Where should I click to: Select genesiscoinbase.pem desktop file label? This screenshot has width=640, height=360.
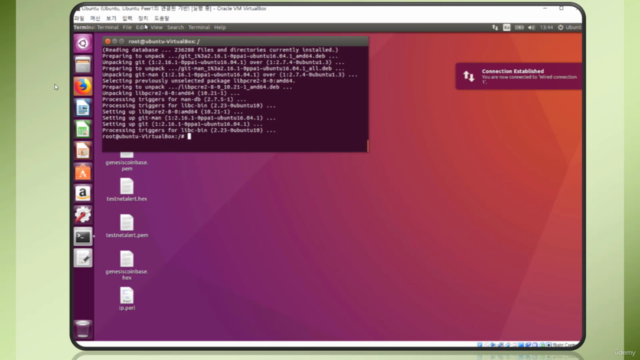[127, 165]
